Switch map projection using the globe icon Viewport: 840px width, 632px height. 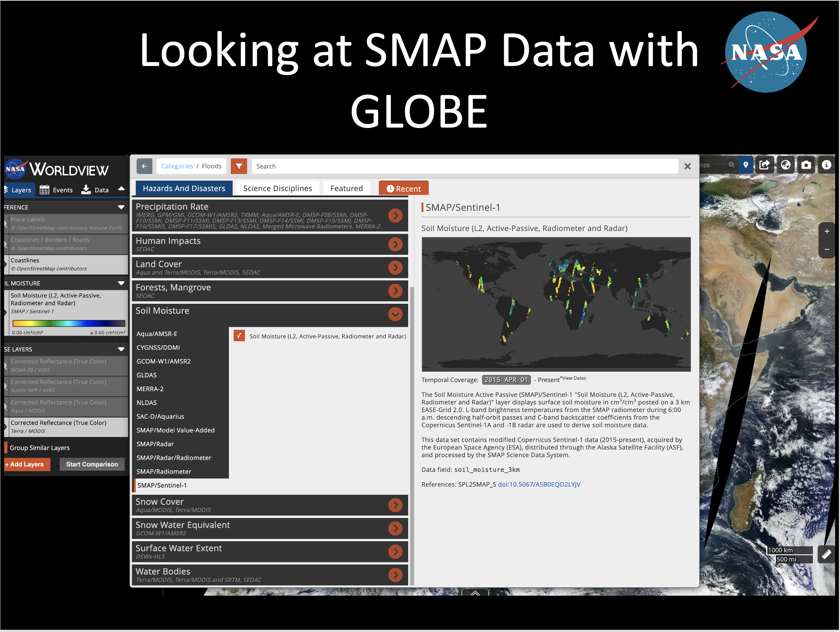tap(786, 164)
